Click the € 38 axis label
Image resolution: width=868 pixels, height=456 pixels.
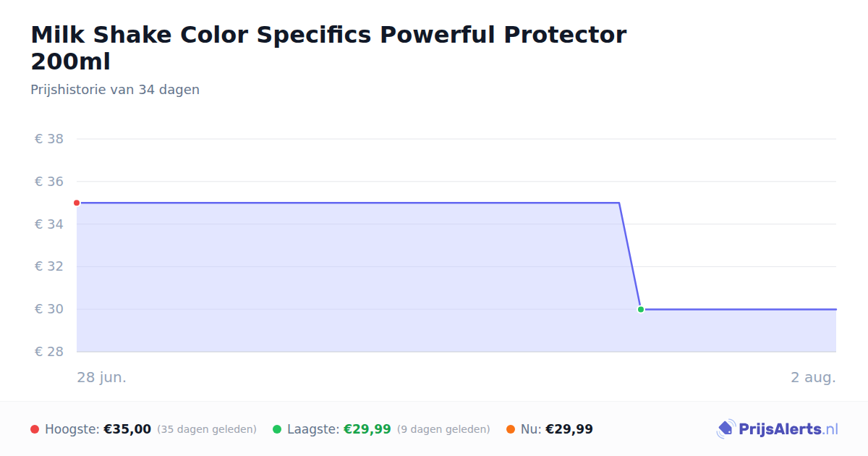click(x=49, y=139)
